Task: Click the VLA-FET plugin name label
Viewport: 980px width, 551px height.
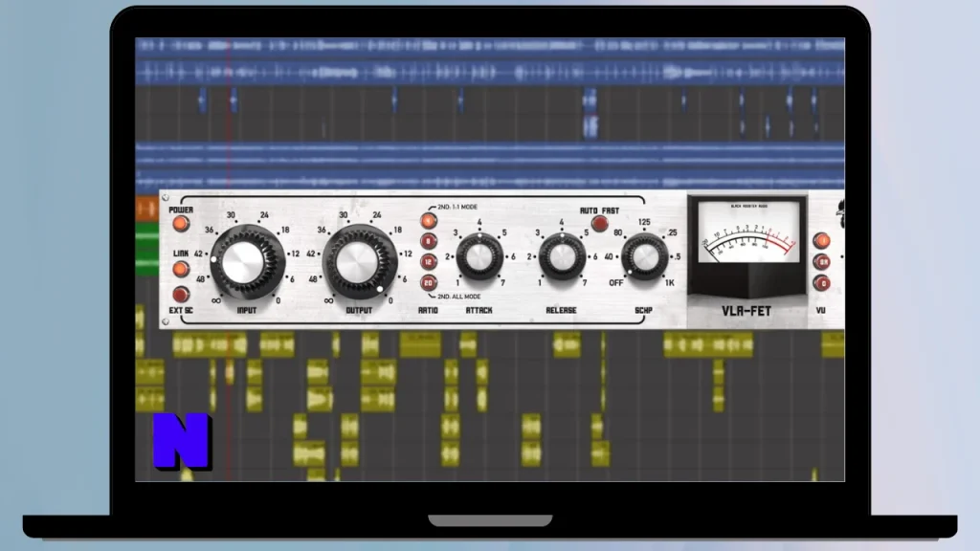Action: [746, 311]
